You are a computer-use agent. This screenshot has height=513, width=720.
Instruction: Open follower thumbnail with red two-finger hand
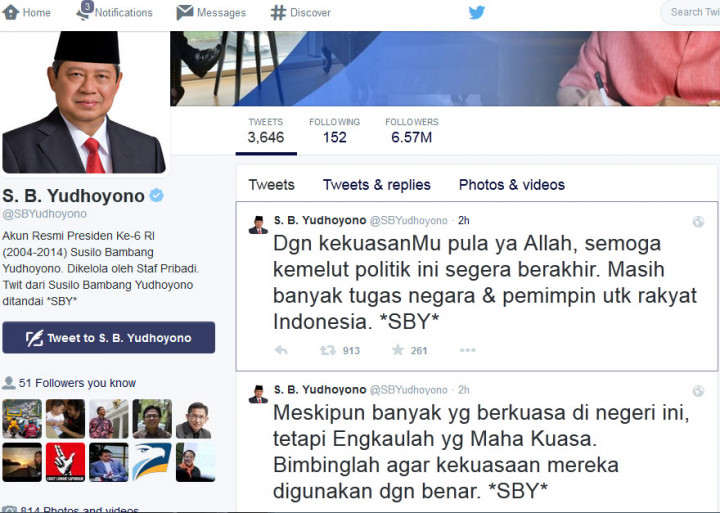coord(65,462)
